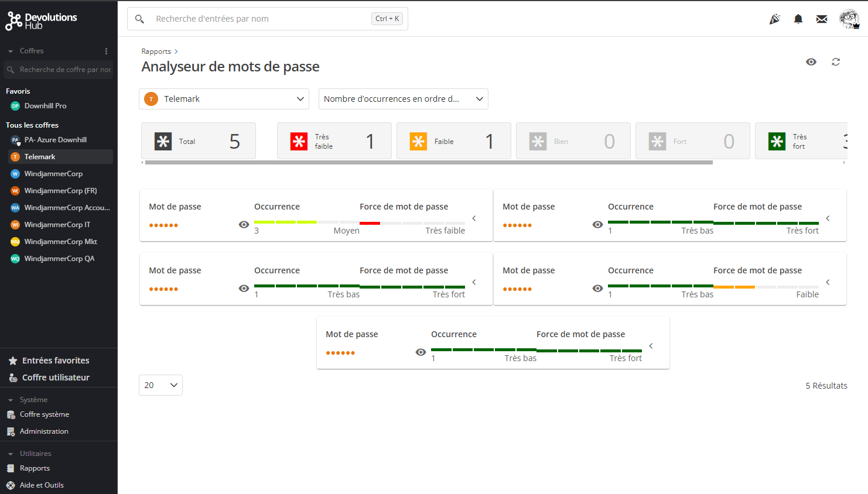The width and height of the screenshot is (868, 494).
Task: Click the WindjammerCorp (FR) vault icon
Action: point(15,191)
